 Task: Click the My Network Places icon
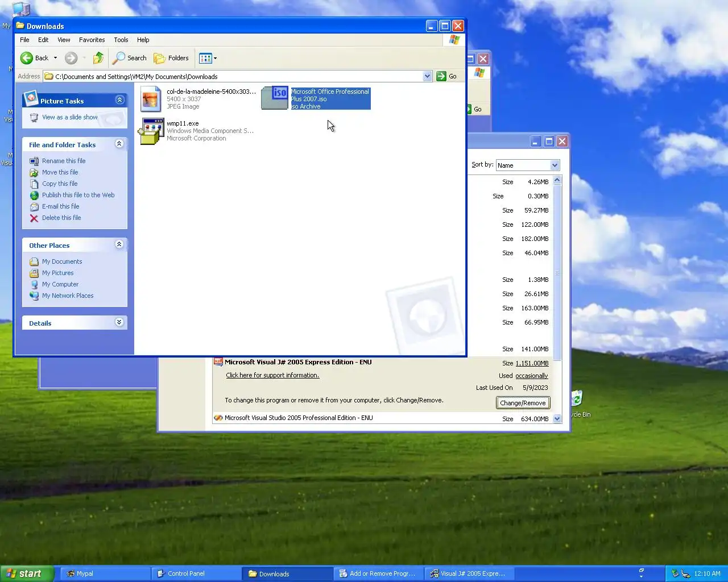tap(34, 296)
